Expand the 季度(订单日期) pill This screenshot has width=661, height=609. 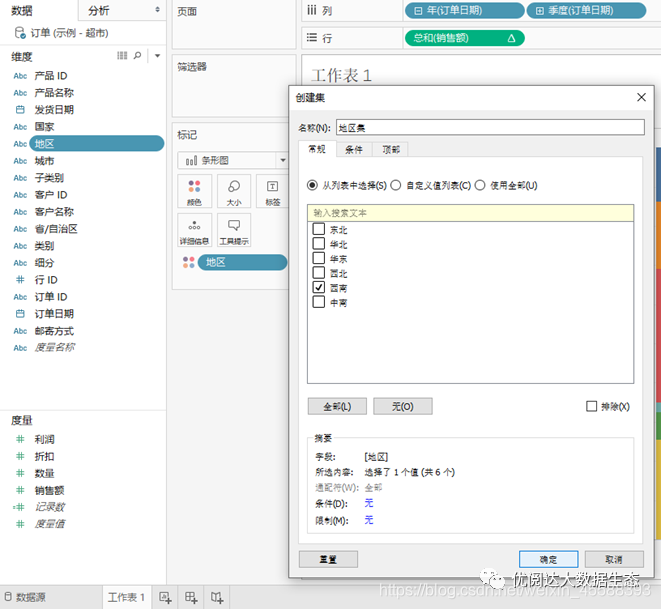(x=540, y=11)
